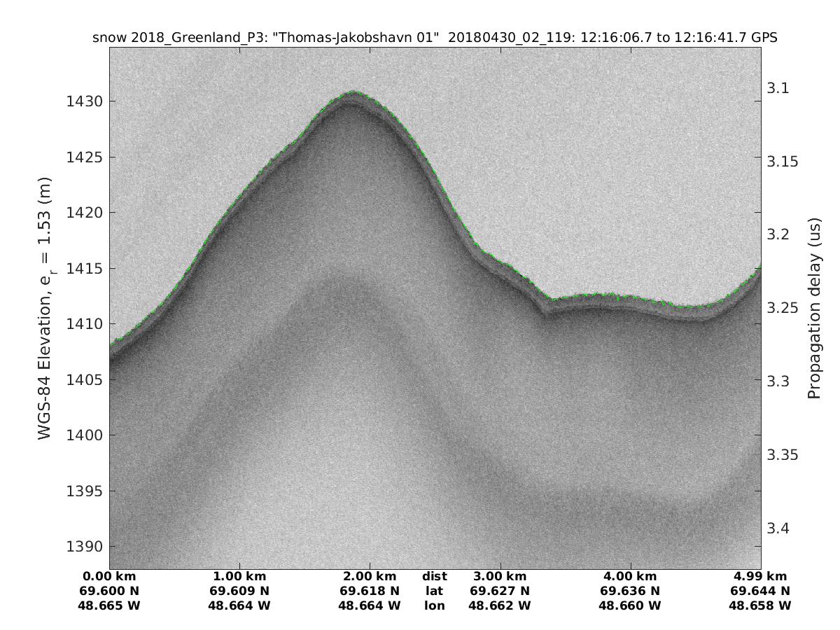Viewport: 840px width, 630px height.
Task: Click the plot title text at top
Action: coord(435,38)
